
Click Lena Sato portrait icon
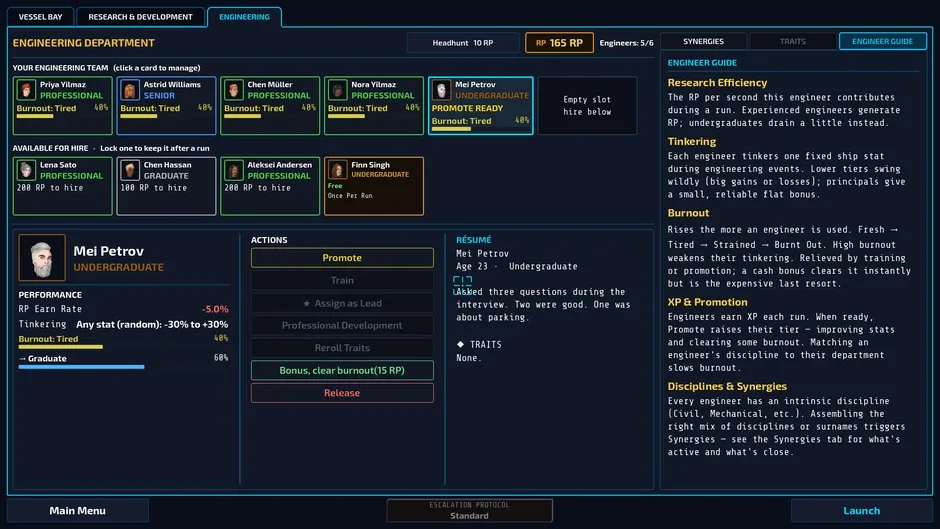tap(26, 170)
